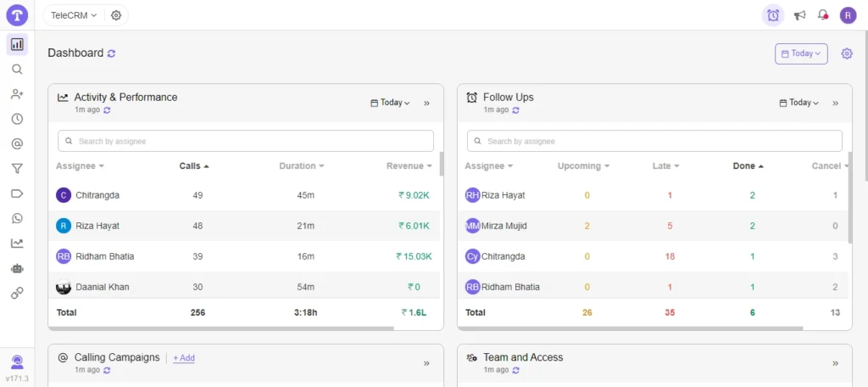Open the @ campaigns icon in sidebar
The width and height of the screenshot is (868, 387).
(x=17, y=144)
